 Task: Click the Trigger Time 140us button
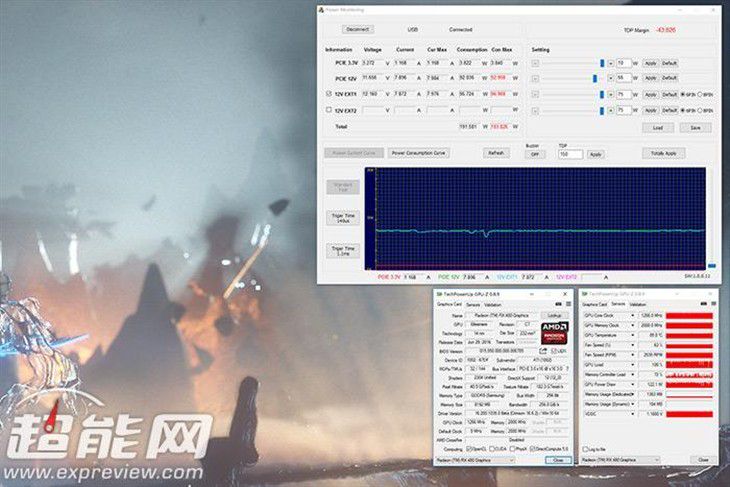(x=343, y=218)
